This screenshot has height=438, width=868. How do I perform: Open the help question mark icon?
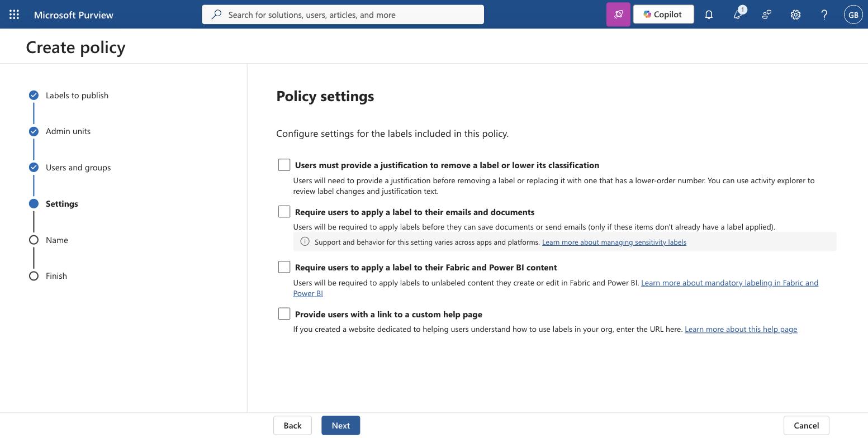tap(824, 15)
